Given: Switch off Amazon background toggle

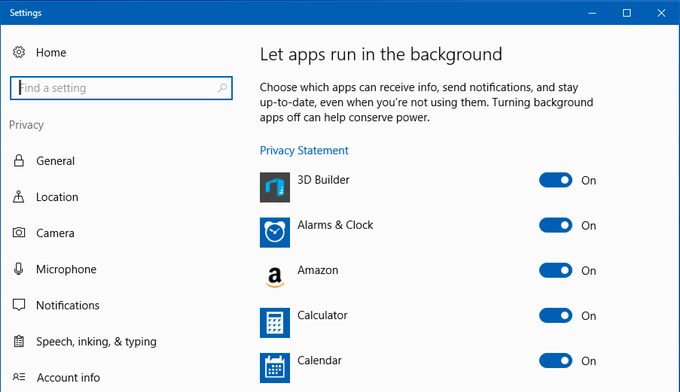Looking at the screenshot, I should (x=556, y=270).
